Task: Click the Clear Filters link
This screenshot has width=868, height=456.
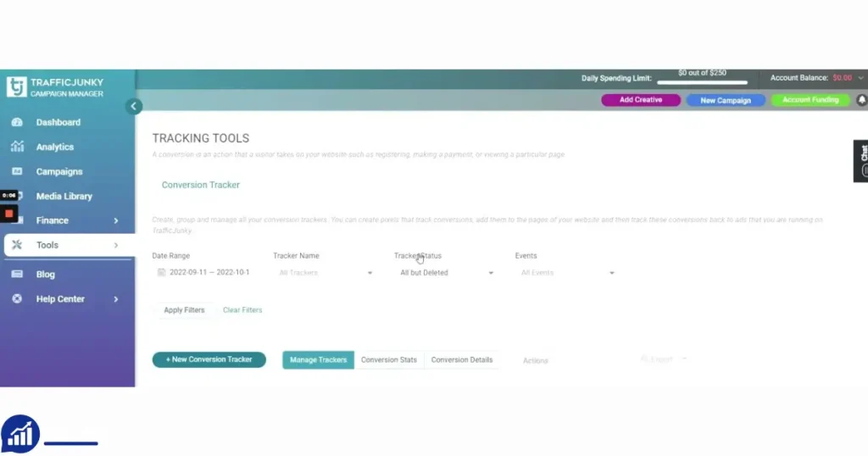Action: coord(242,310)
